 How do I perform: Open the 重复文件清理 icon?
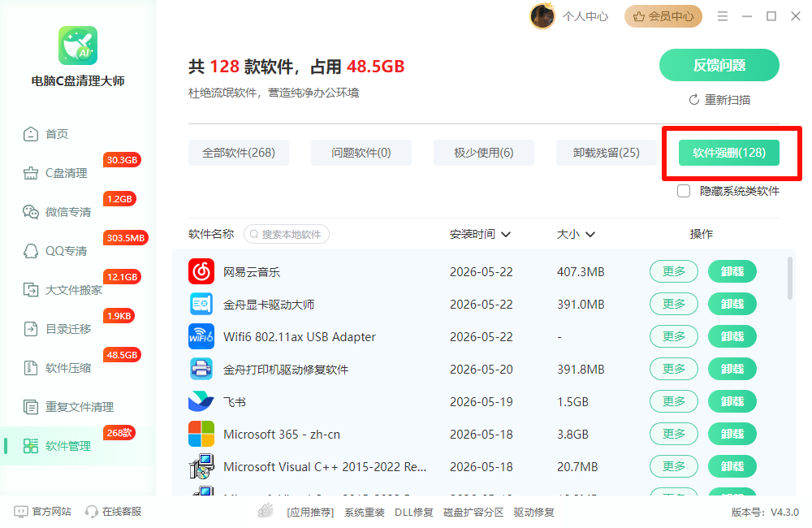point(31,407)
